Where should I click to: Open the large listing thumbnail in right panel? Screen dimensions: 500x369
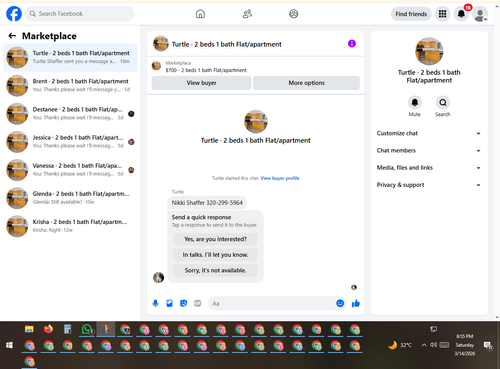429,51
